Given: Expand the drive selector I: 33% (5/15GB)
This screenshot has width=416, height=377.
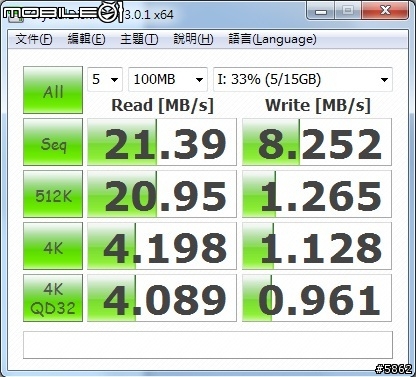Looking at the screenshot, I should click(x=303, y=79).
